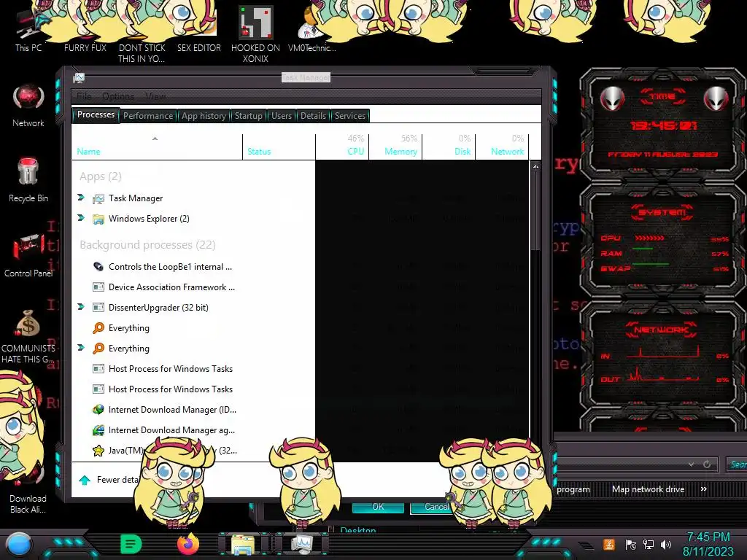Open the Options menu in Task Manager
This screenshot has width=747, height=560.
click(118, 96)
